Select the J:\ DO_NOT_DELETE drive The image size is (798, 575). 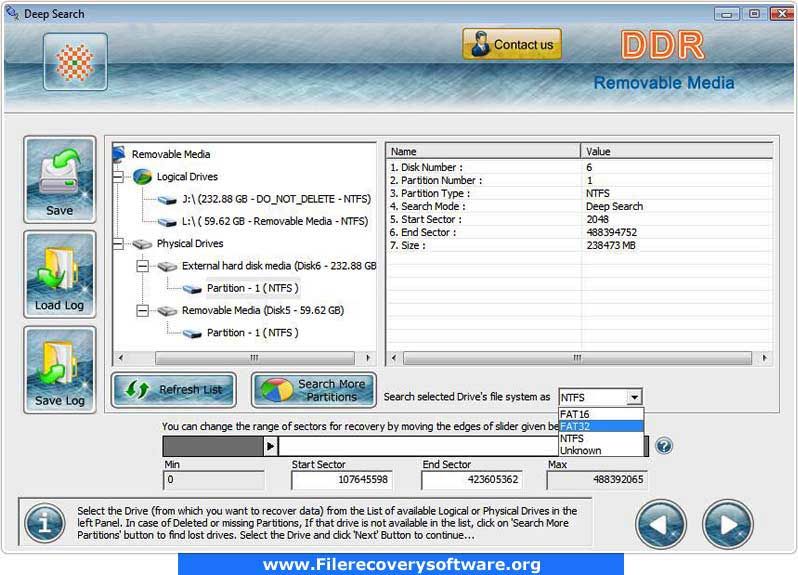click(276, 199)
